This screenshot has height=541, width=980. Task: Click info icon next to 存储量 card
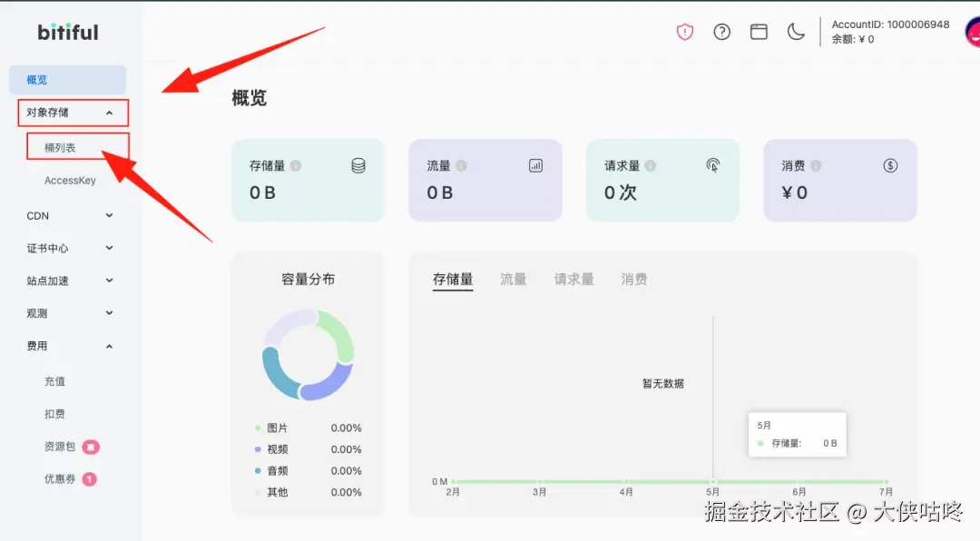tap(296, 166)
